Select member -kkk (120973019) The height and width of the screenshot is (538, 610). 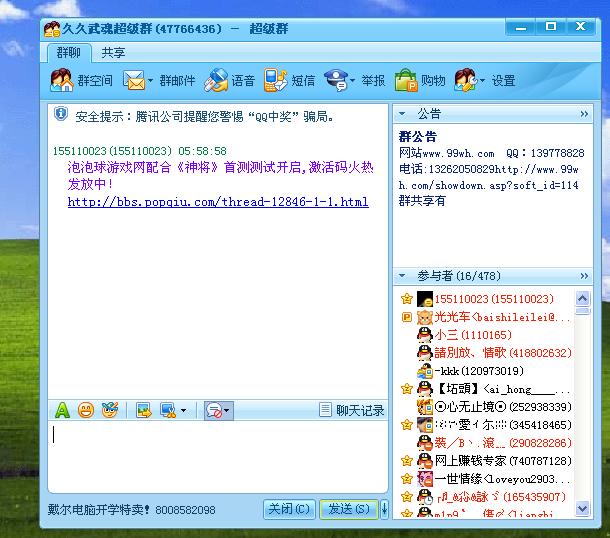click(484, 371)
